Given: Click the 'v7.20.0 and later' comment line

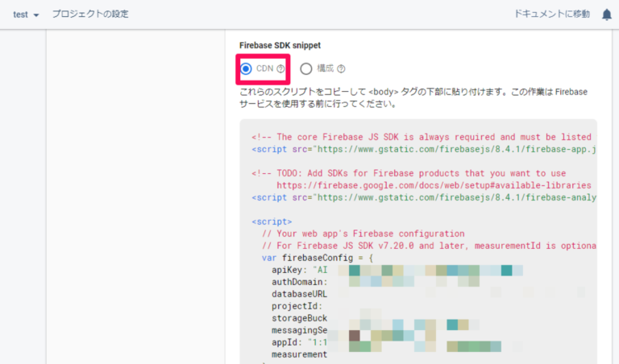Looking at the screenshot, I should (429, 246).
